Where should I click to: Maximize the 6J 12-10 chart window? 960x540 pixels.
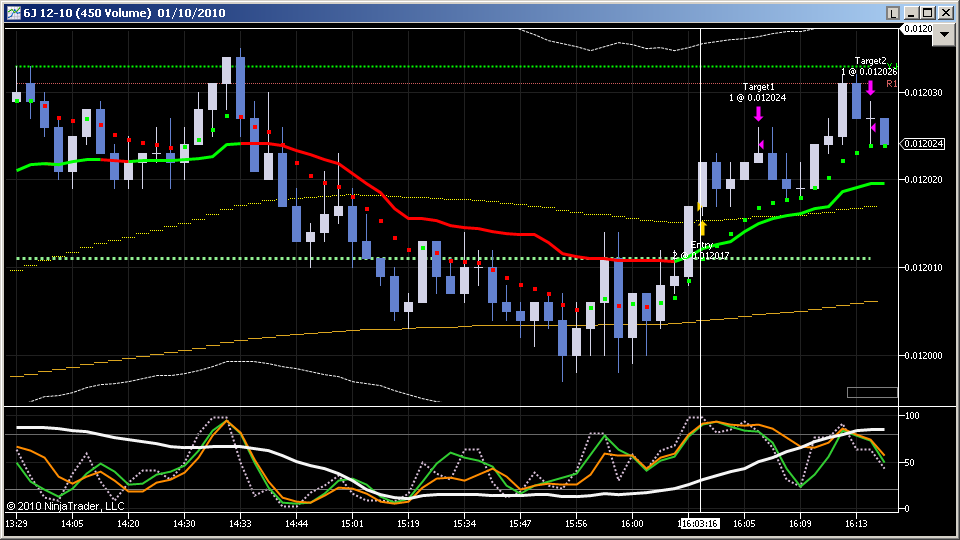click(x=928, y=13)
